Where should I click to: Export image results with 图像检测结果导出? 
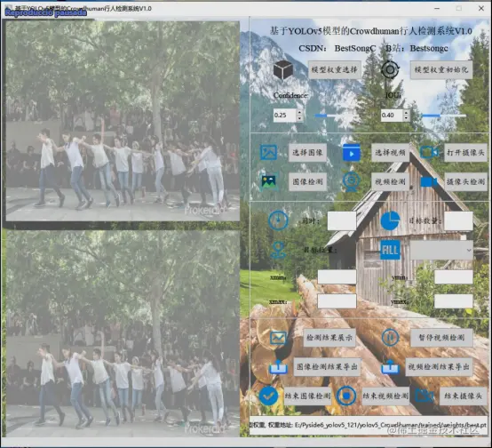(327, 366)
